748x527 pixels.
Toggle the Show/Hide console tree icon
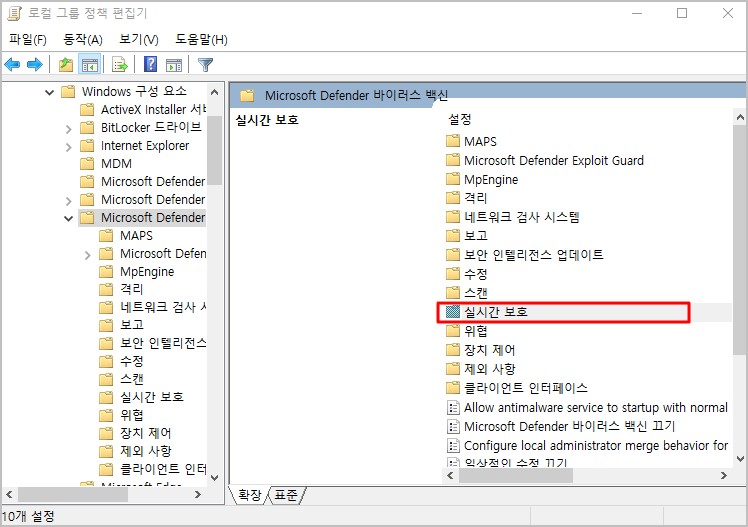coord(90,64)
